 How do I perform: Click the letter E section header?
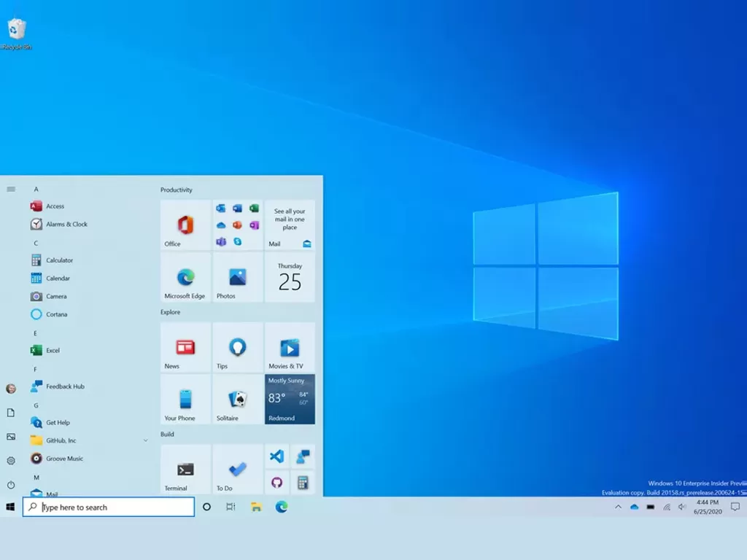pos(35,333)
